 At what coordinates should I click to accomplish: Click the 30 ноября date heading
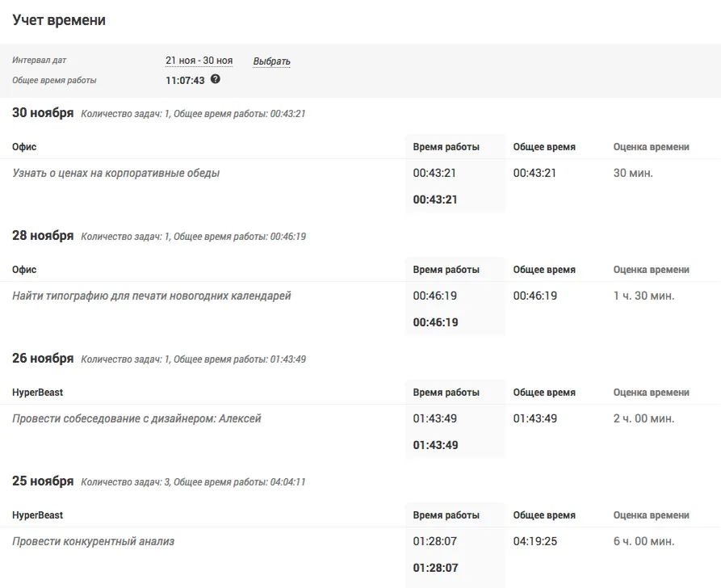43,113
